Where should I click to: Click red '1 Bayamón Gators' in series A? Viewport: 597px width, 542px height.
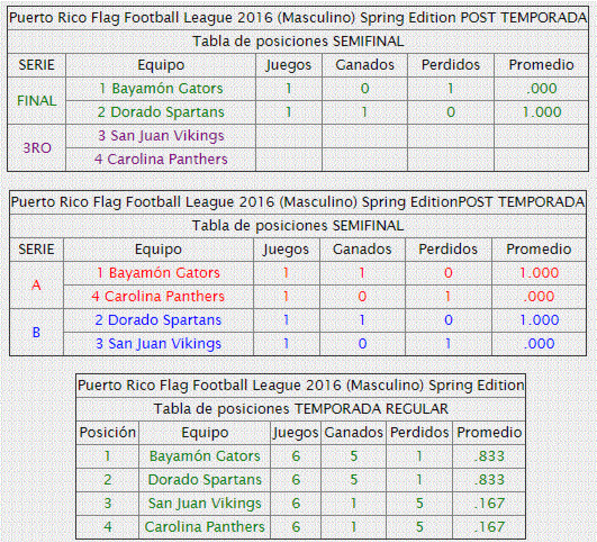[x=158, y=273]
